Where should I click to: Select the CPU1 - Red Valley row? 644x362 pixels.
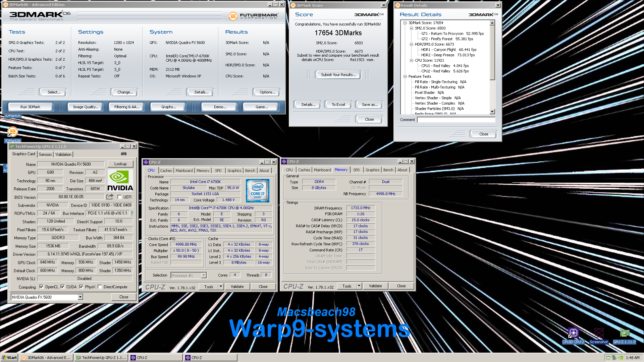tap(445, 66)
